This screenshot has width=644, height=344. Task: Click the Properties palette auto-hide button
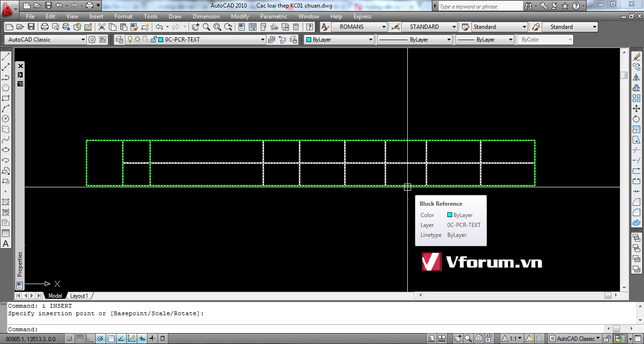pos(20,75)
